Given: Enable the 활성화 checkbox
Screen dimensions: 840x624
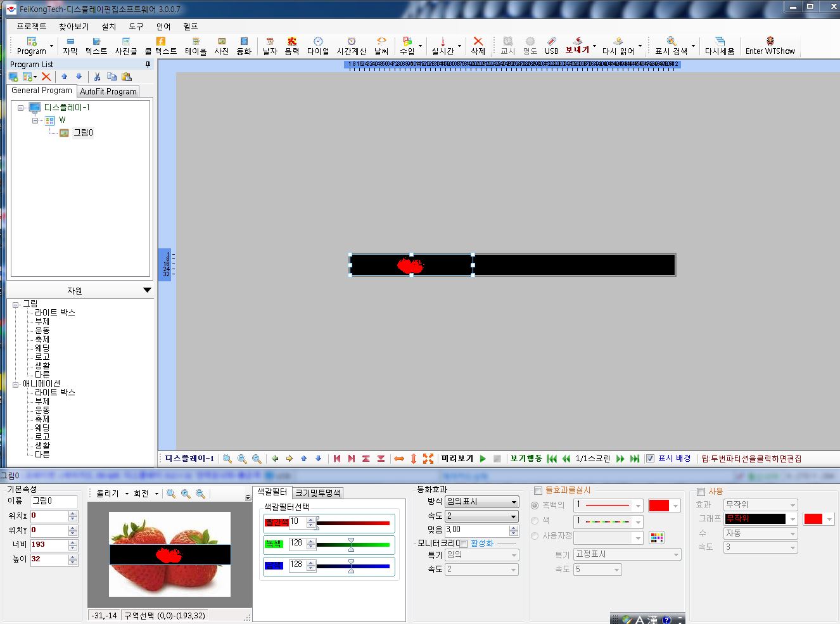Looking at the screenshot, I should tap(464, 544).
